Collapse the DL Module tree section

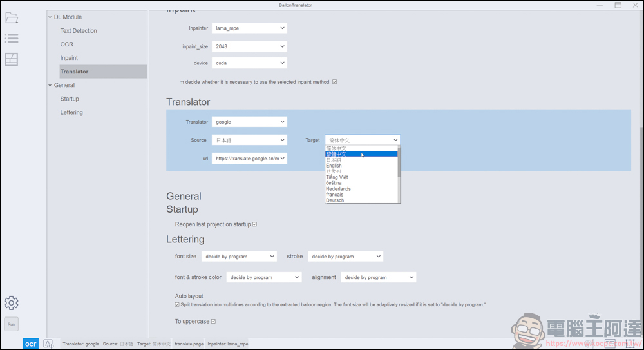(50, 17)
